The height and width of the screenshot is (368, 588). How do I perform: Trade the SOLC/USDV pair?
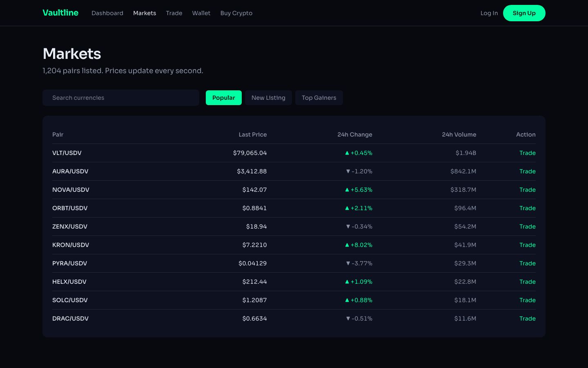pyautogui.click(x=528, y=300)
